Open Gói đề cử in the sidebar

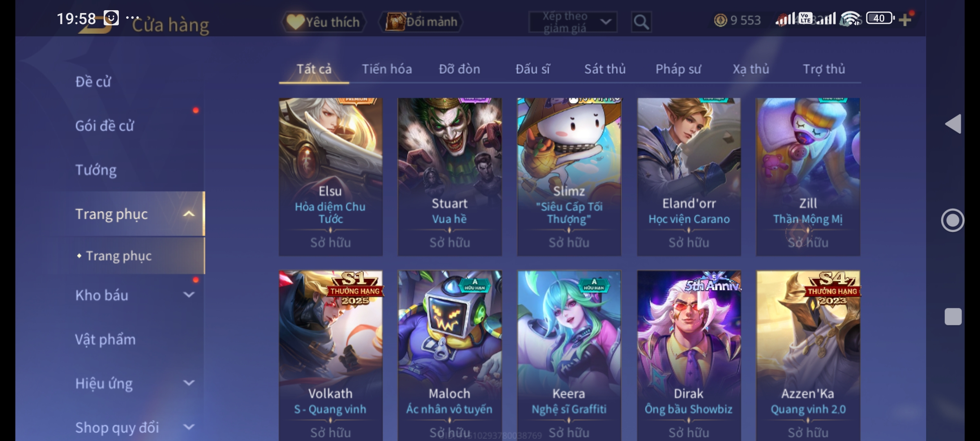click(105, 126)
